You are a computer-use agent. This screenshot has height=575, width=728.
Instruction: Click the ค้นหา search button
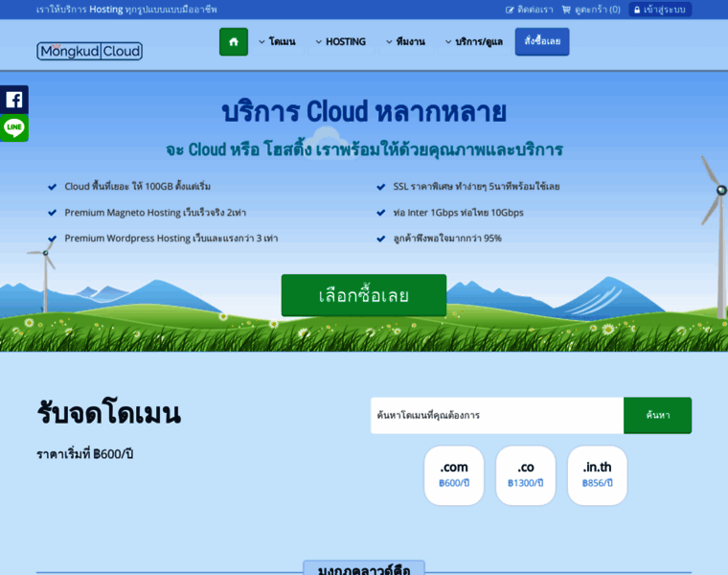657,415
